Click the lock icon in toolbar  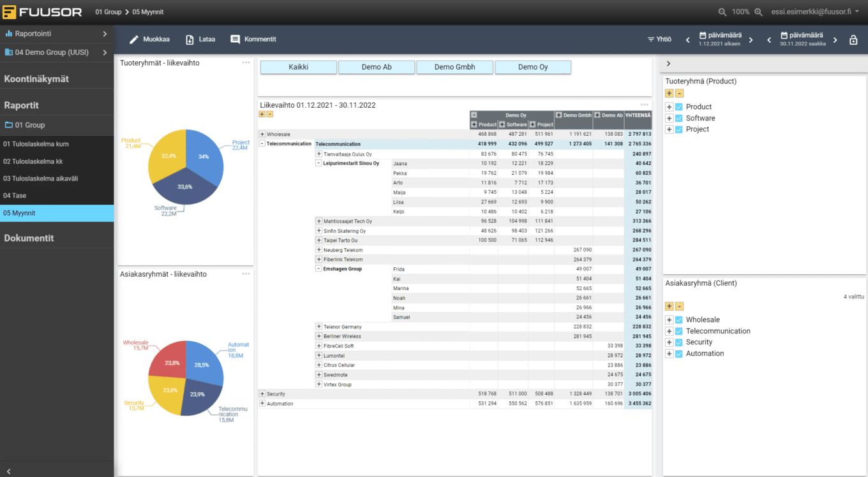click(x=853, y=40)
